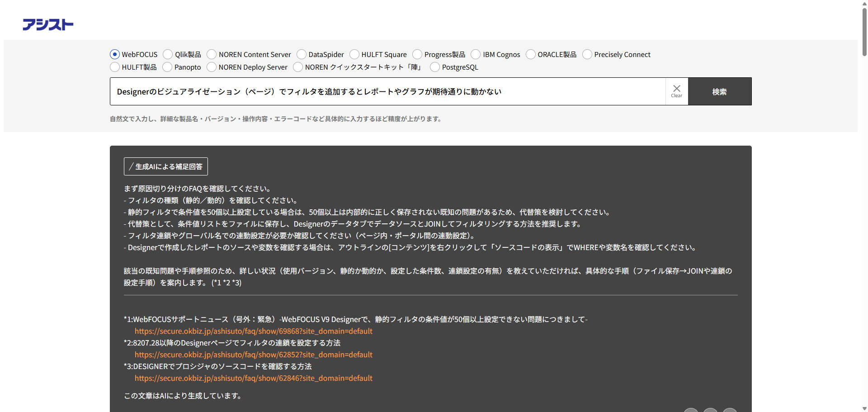Click reference title *1:WebFOCUSサポートニュース
Viewport: 868px width, 412px height.
pos(356,319)
